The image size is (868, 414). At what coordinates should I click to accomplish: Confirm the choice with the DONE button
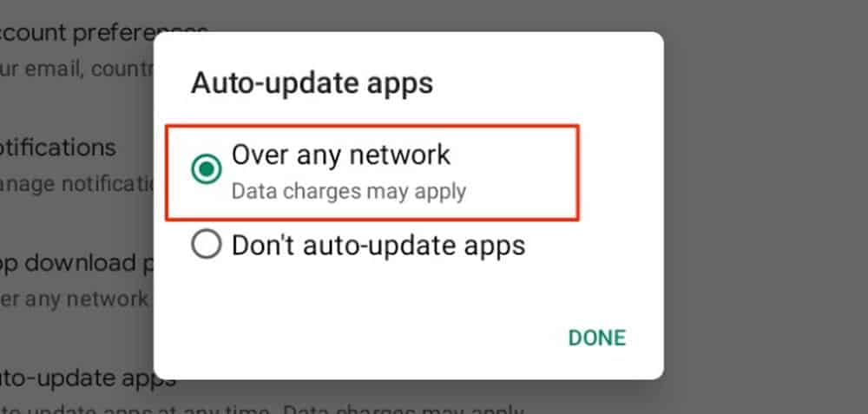pos(597,338)
